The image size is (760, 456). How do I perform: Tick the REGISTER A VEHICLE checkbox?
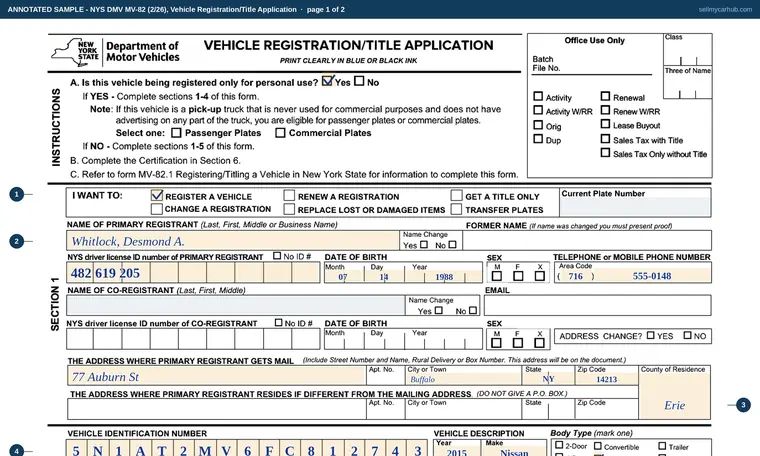pos(157,195)
